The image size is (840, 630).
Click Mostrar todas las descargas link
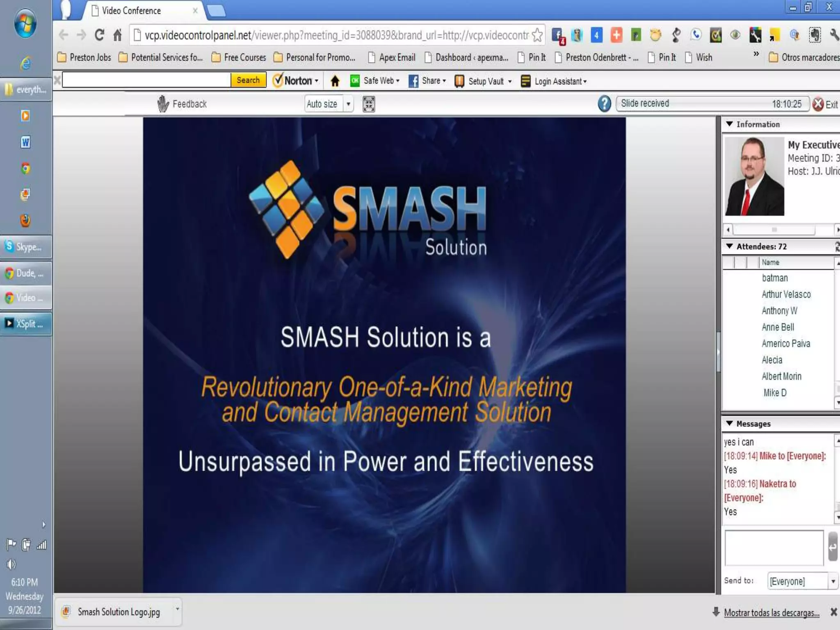click(x=771, y=612)
